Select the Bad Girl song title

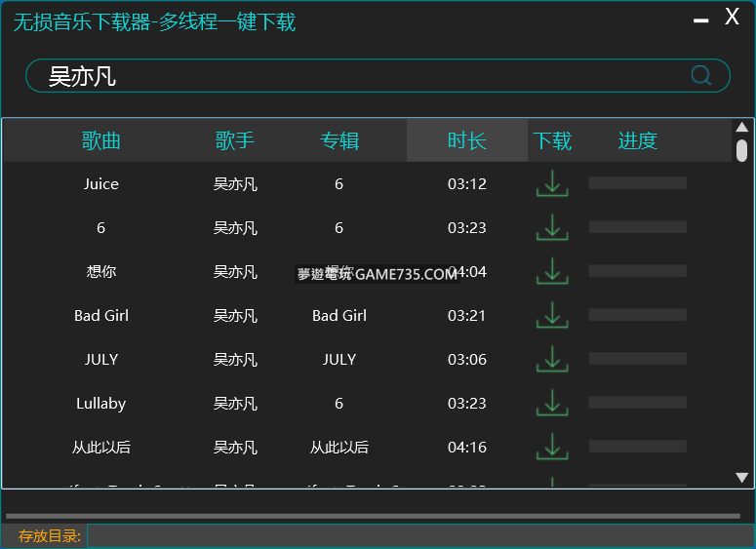[x=100, y=315]
